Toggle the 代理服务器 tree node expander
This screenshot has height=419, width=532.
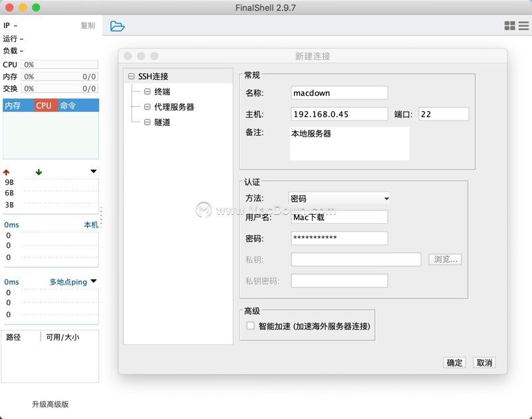point(147,107)
